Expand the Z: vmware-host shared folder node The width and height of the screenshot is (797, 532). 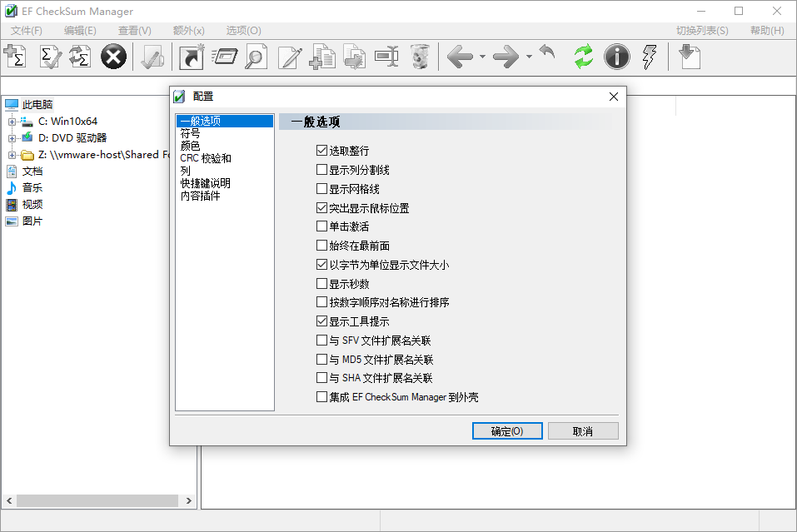click(12, 155)
